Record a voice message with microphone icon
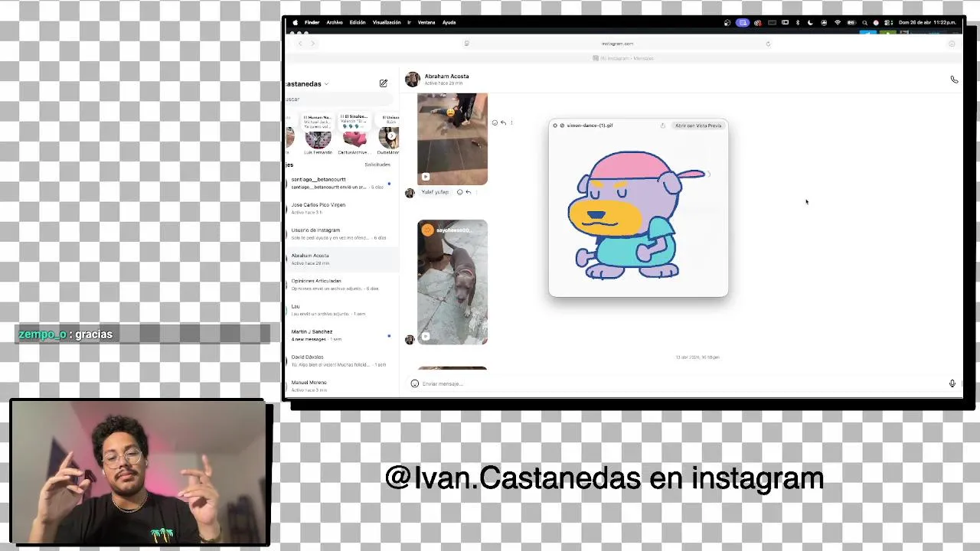Screen dimensions: 980x551 coord(952,383)
